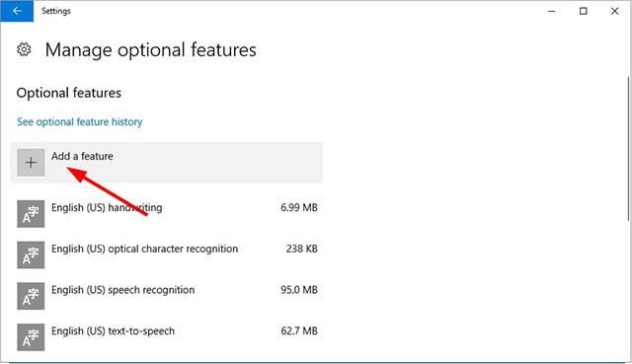Click the plus icon for Add a feature

click(31, 162)
